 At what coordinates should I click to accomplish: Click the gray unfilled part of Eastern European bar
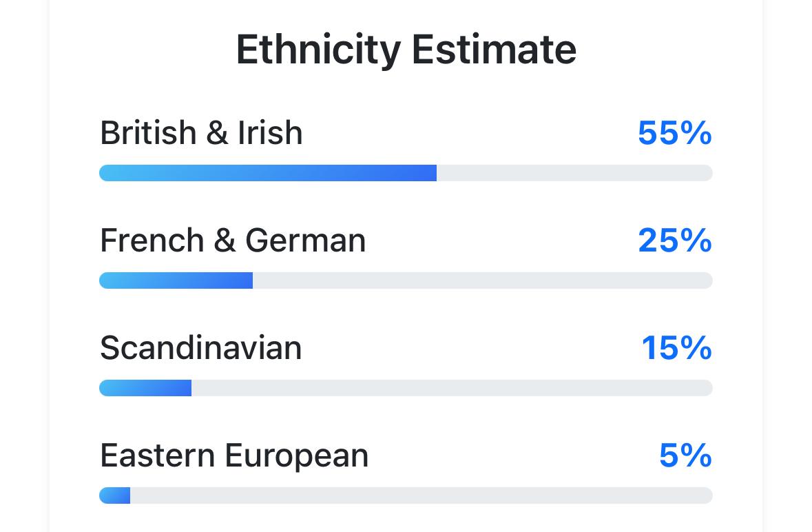click(x=421, y=495)
